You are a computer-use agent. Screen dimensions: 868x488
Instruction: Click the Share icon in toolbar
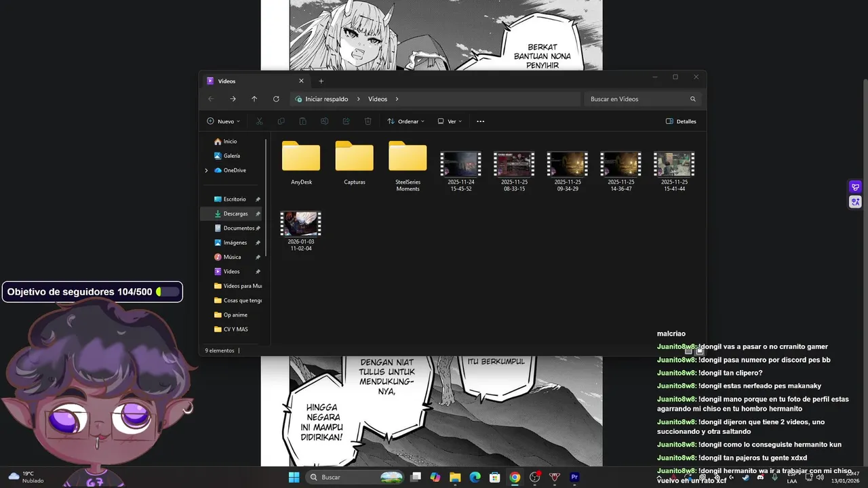tap(346, 121)
